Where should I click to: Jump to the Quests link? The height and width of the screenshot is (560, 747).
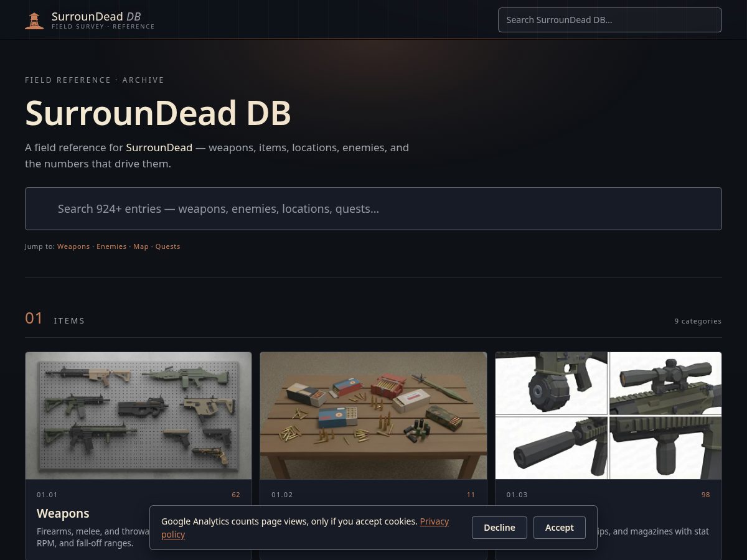pos(167,246)
